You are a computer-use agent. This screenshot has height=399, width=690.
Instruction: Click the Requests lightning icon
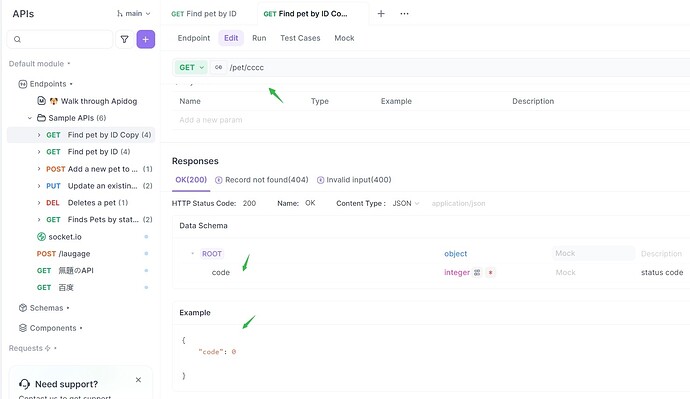coord(48,348)
